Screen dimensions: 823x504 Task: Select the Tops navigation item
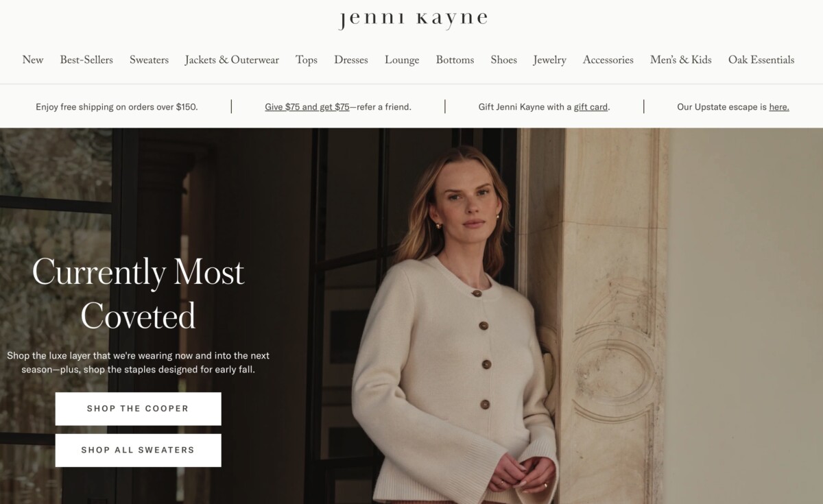(307, 60)
